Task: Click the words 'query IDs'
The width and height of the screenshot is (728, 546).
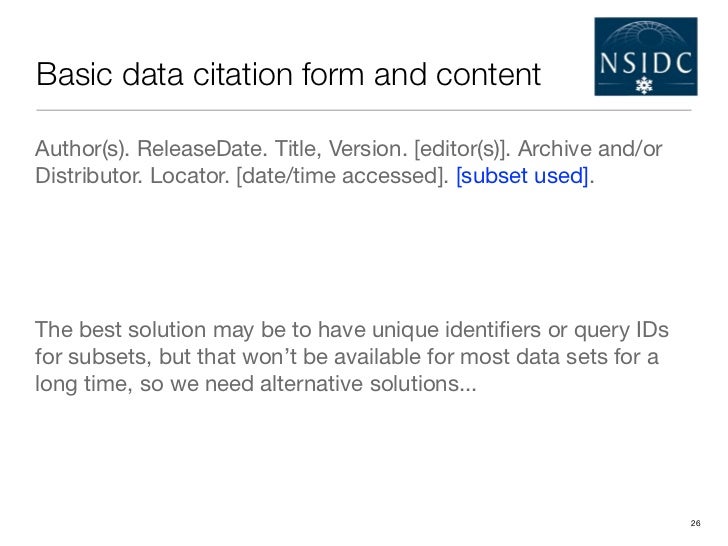Action: pos(621,330)
